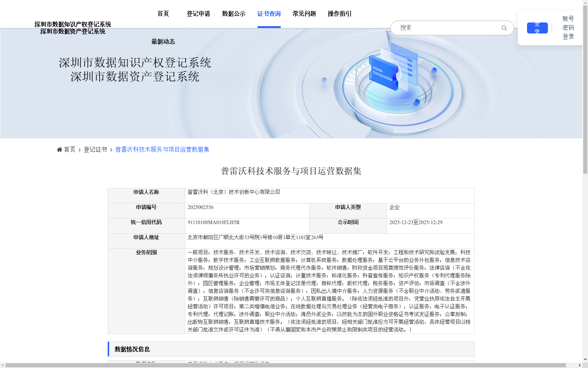588x368 pixels.
Task: Click application number 2025002556
Action: point(200,207)
